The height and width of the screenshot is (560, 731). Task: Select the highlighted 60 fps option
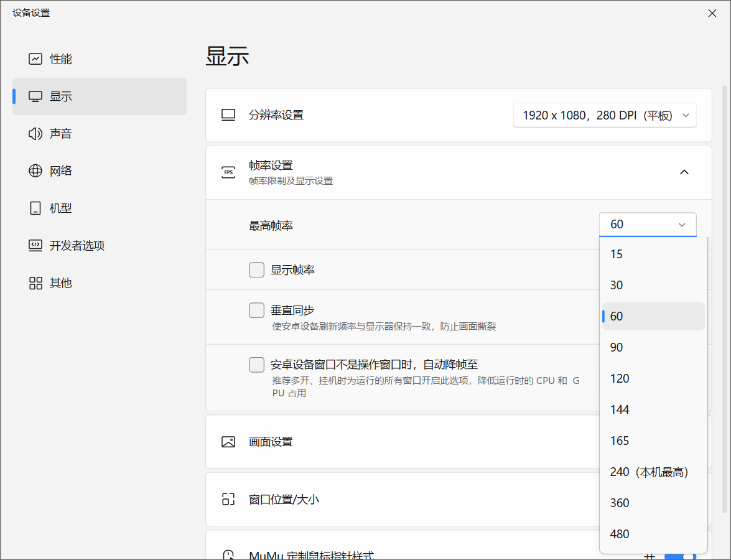tap(653, 316)
